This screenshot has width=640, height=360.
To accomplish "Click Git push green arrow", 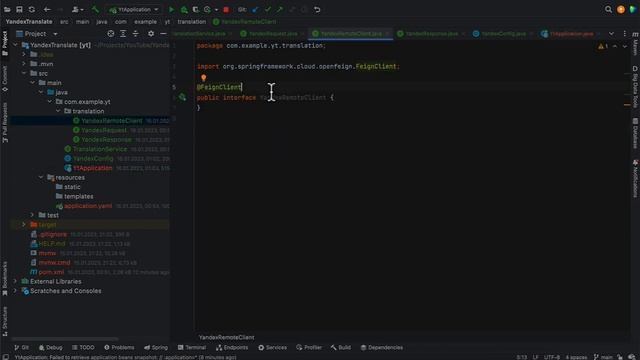I will pos(280,9).
